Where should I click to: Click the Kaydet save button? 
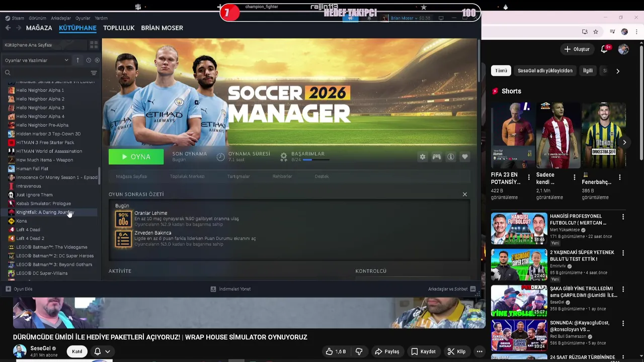pos(424,351)
